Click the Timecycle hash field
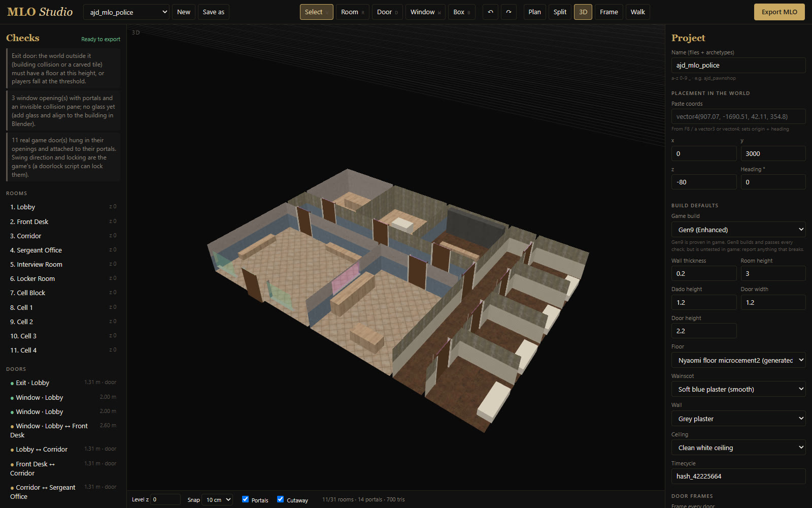The height and width of the screenshot is (508, 812). [x=738, y=476]
